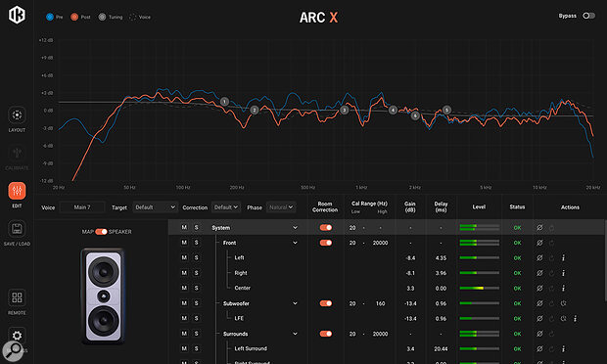The height and width of the screenshot is (364, 607).
Task: Open the info icon for Left speaker
Action: click(x=563, y=258)
